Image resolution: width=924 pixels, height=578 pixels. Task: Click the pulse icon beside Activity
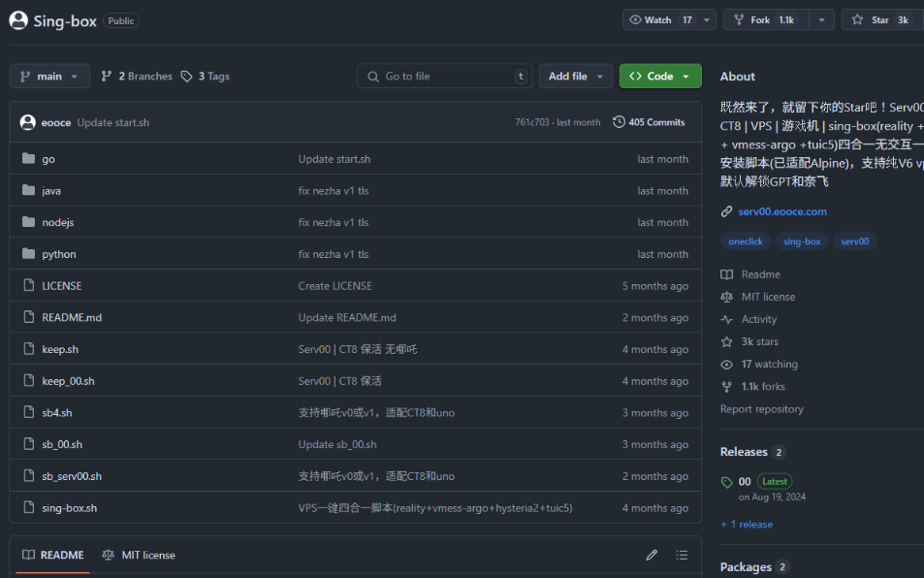tap(726, 319)
